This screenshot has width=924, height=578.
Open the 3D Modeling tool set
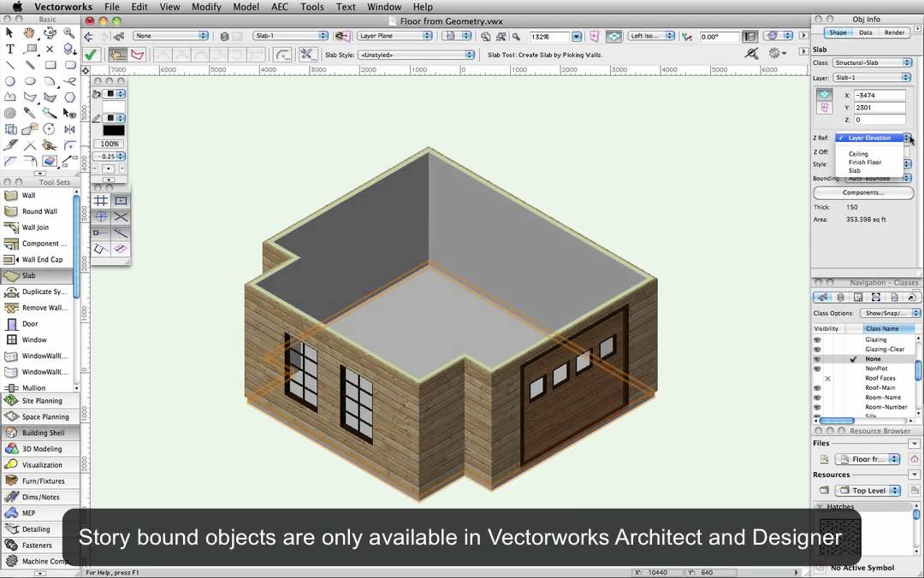tap(41, 449)
